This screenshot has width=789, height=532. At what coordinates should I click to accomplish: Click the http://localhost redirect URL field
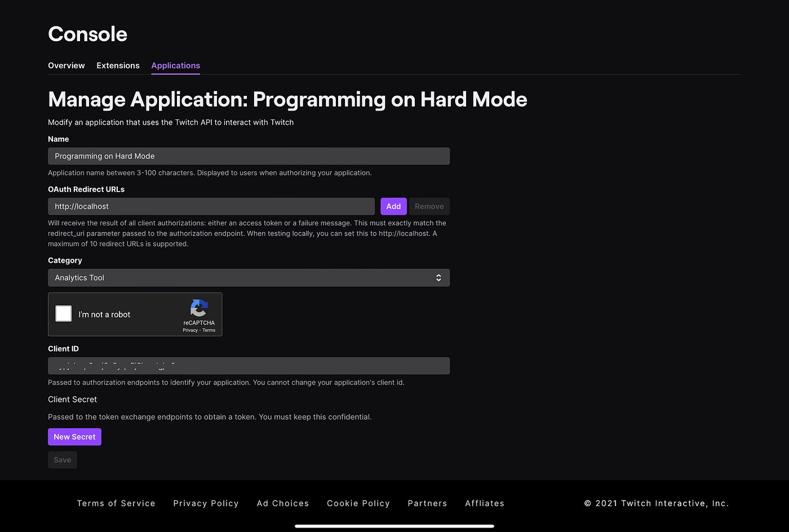tap(211, 206)
